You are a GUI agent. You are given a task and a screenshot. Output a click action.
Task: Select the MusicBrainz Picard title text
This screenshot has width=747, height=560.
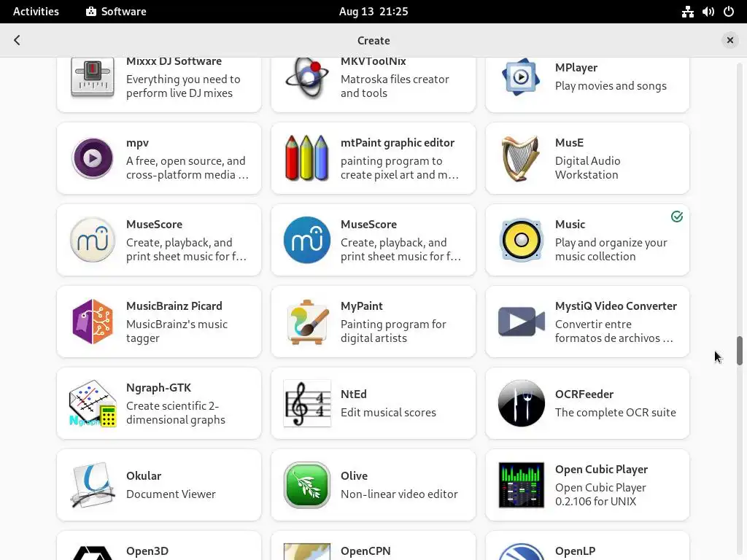174,306
